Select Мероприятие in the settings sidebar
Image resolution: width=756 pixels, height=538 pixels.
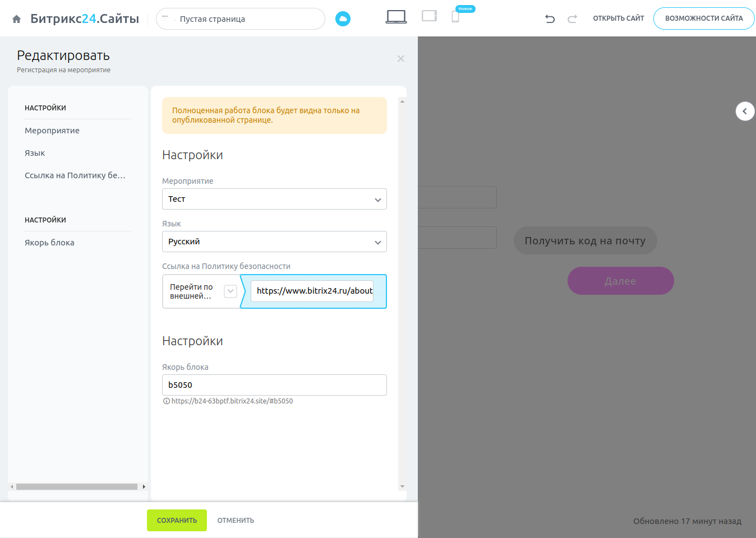(52, 131)
